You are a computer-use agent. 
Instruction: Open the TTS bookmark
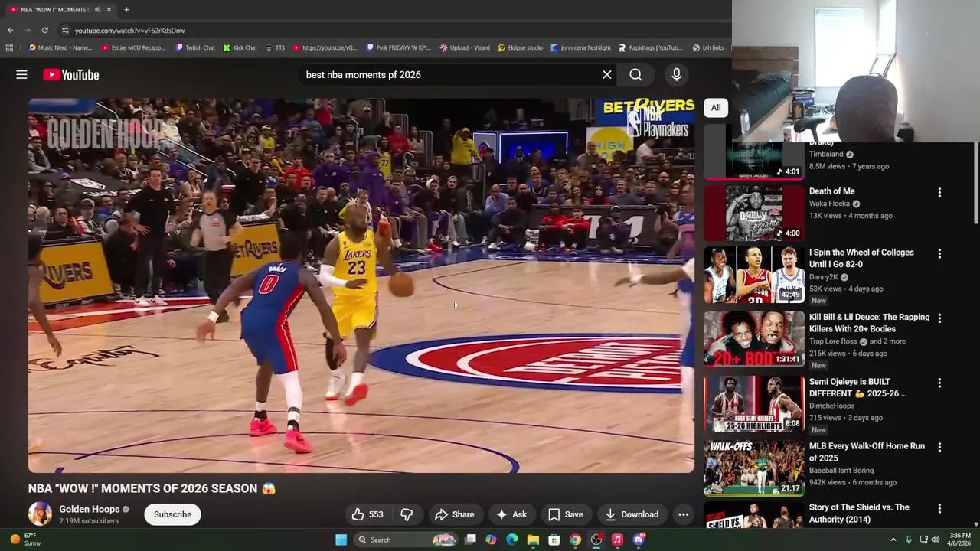[275, 47]
